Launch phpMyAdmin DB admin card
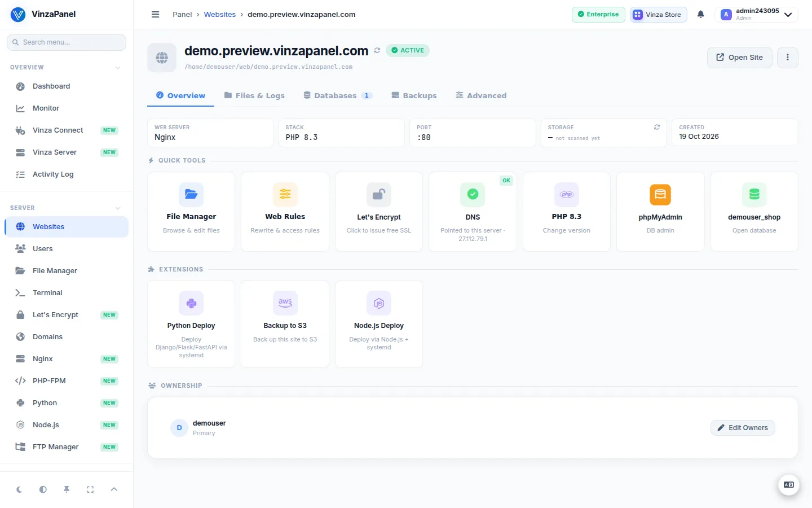The image size is (812, 508). [660, 212]
